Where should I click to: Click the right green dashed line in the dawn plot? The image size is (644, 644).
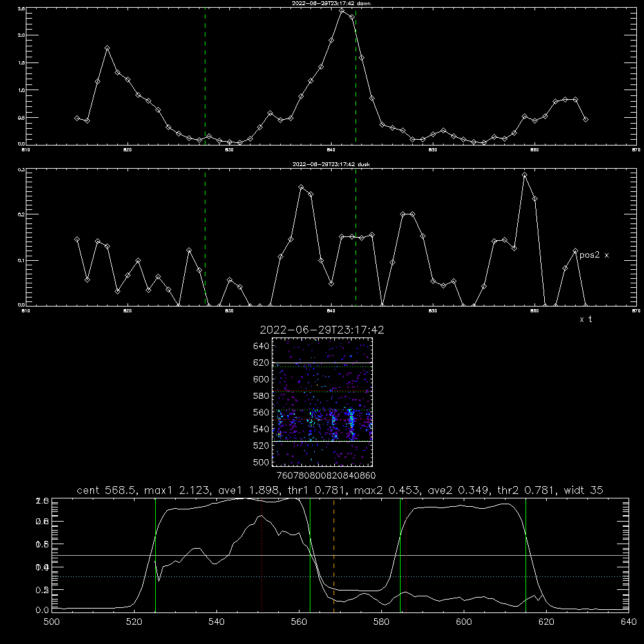355,77
